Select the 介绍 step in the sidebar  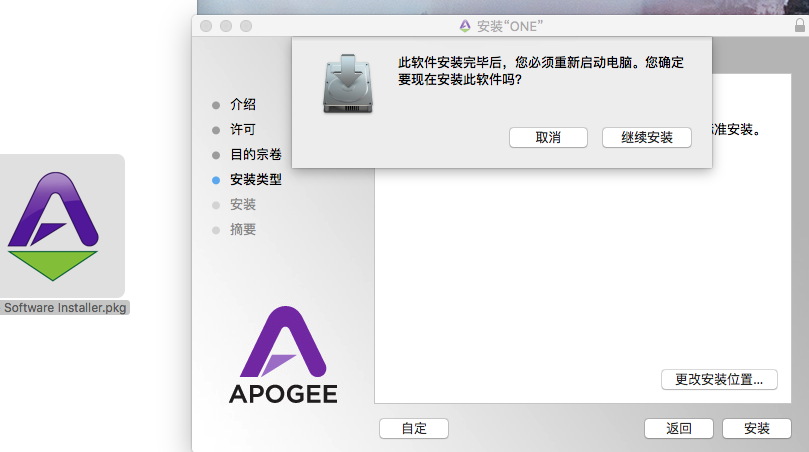pyautogui.click(x=243, y=104)
